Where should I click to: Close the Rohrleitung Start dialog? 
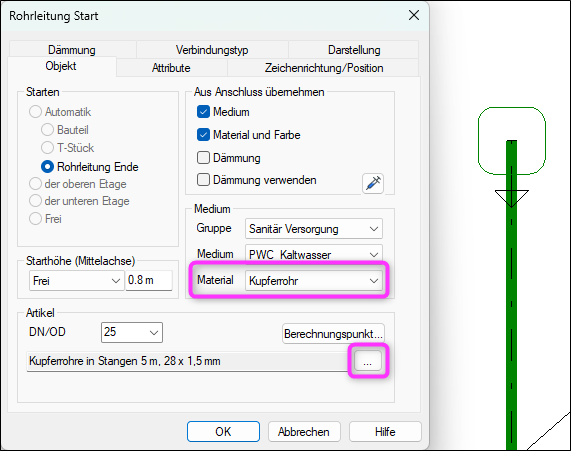414,15
